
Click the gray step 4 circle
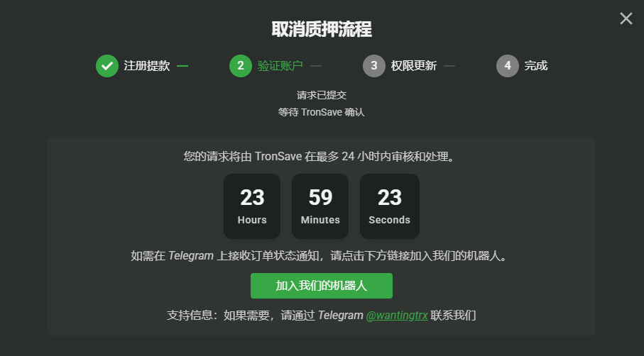pos(508,66)
